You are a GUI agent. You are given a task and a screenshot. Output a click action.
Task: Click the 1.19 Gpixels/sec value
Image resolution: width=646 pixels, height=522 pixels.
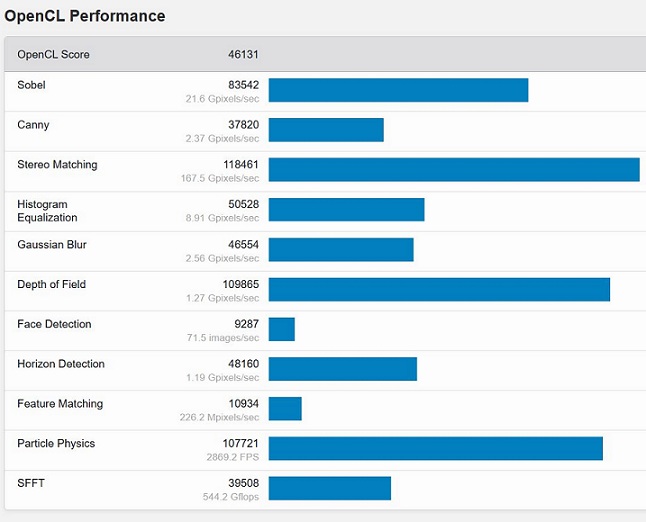point(222,377)
